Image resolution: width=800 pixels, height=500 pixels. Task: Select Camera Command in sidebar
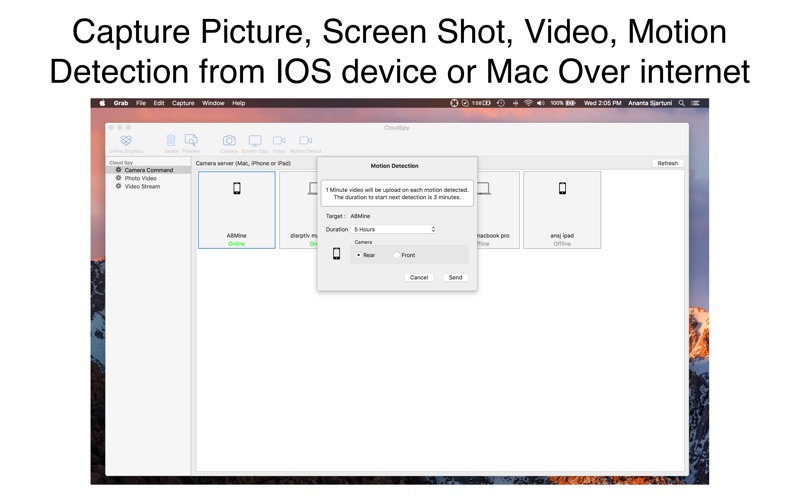148,170
